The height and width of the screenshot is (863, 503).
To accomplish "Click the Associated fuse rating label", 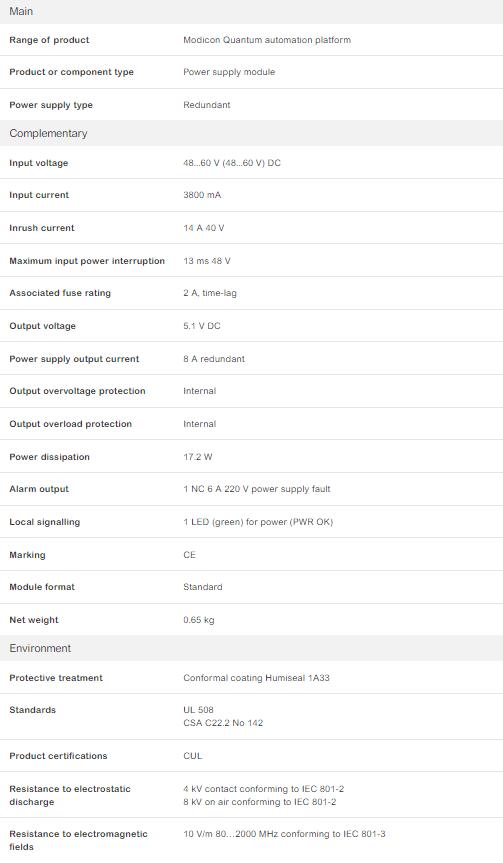I will (x=60, y=293).
